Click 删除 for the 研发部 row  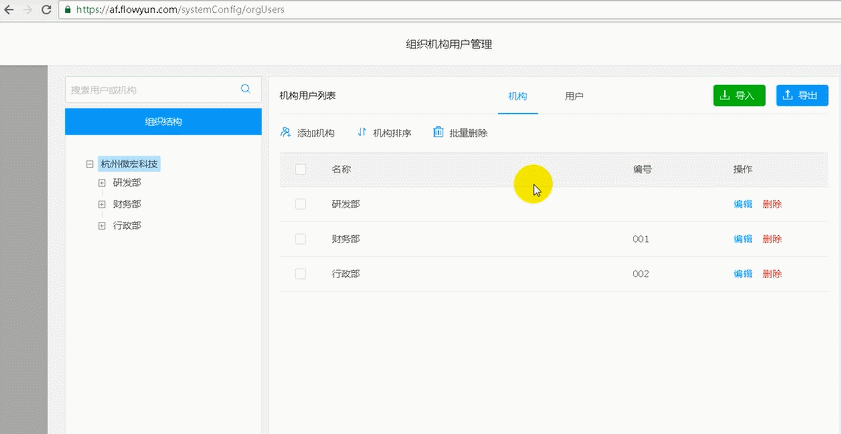772,204
